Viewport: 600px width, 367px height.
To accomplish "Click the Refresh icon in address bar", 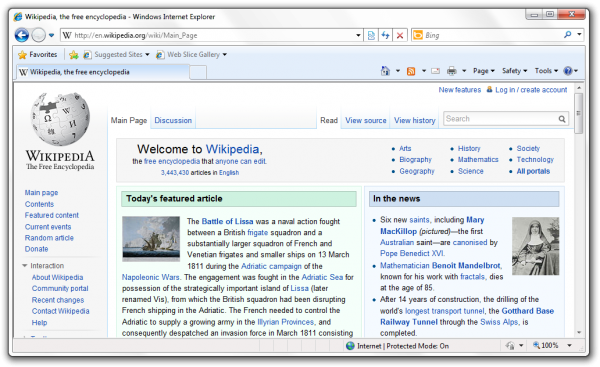I will [385, 35].
